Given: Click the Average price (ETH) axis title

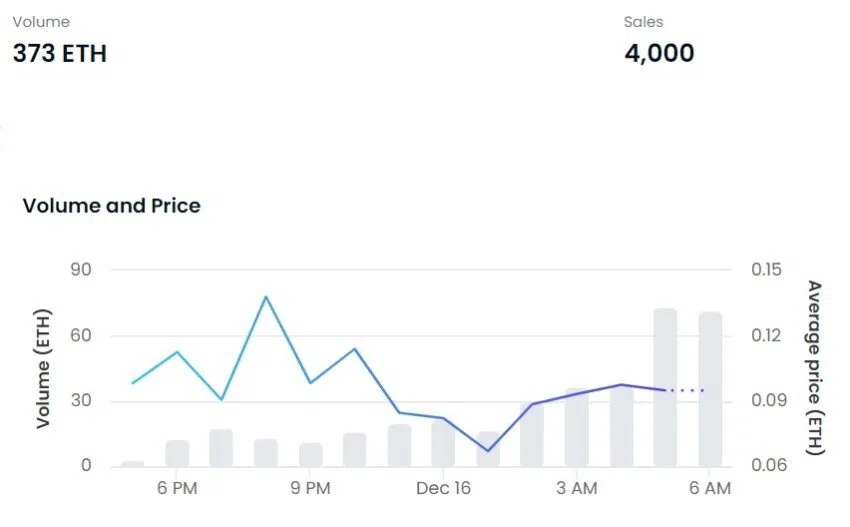Looking at the screenshot, I should coord(814,368).
